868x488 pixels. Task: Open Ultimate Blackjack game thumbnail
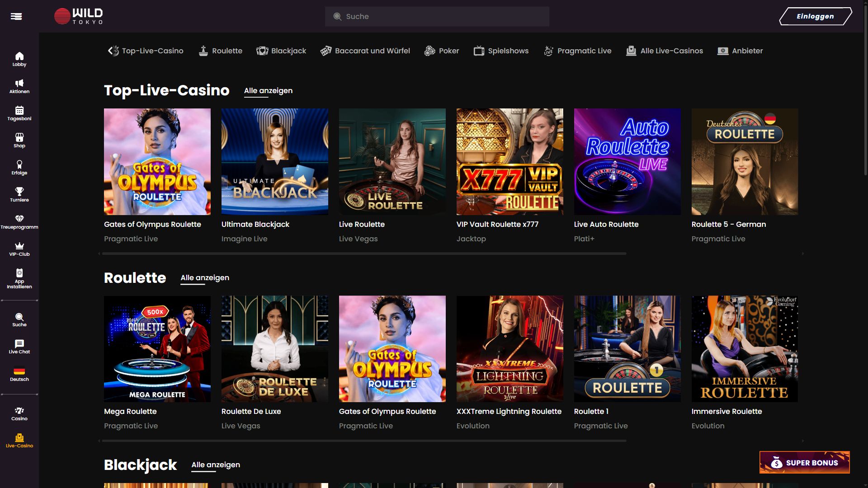click(x=275, y=162)
